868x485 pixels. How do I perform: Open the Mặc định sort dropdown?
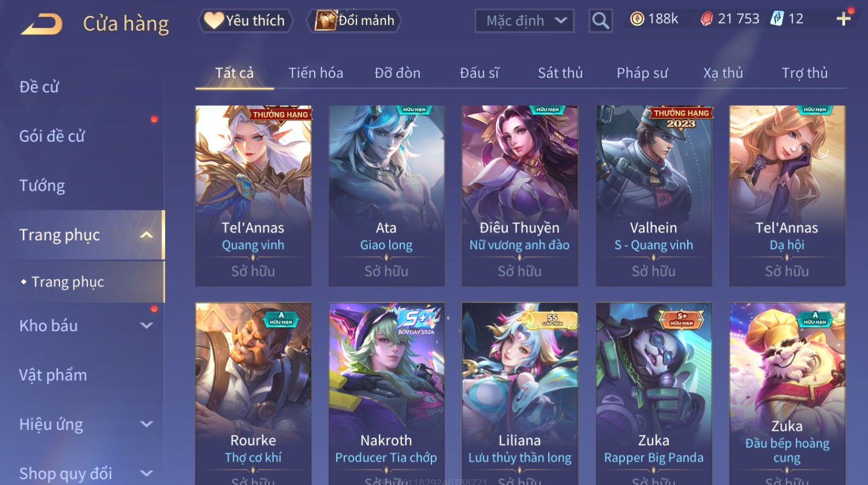pos(524,21)
